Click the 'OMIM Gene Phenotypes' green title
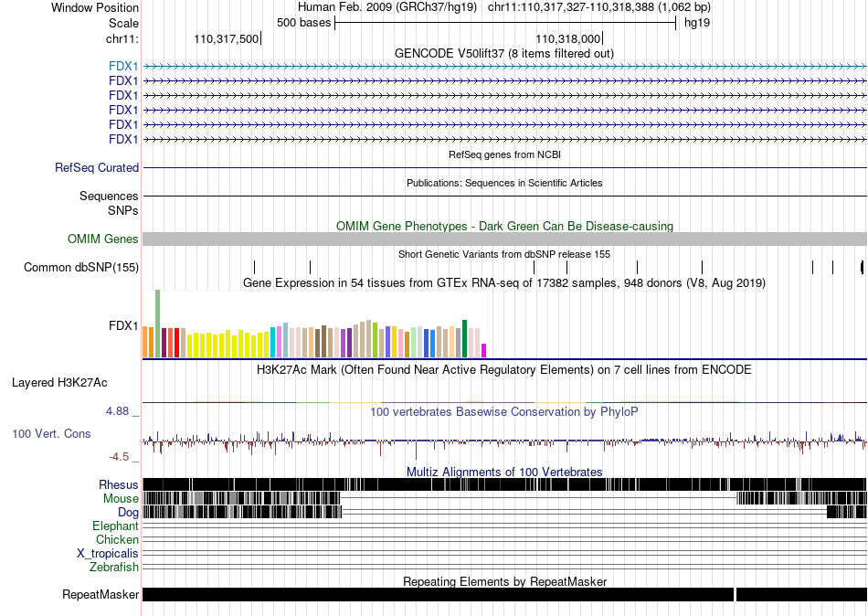The height and width of the screenshot is (616, 868). coord(504,226)
